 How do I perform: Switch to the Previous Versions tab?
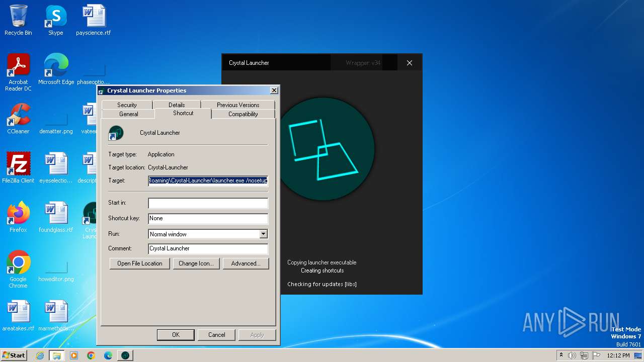pyautogui.click(x=238, y=105)
